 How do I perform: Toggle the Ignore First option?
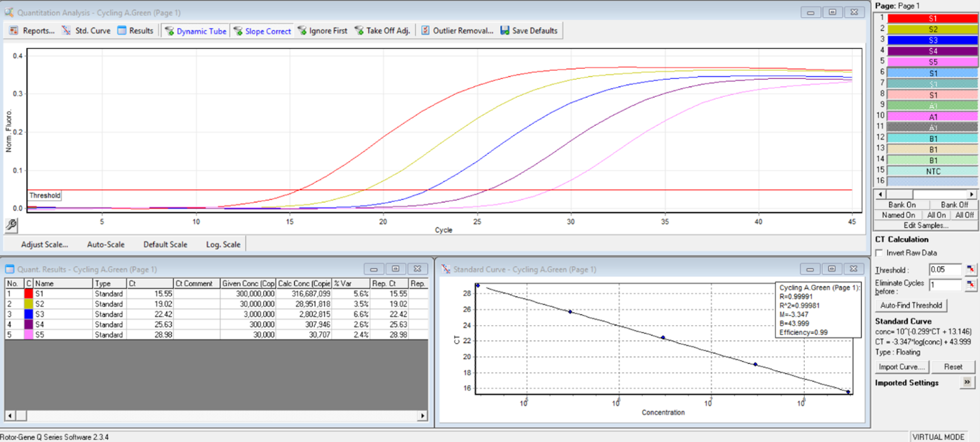pos(322,31)
